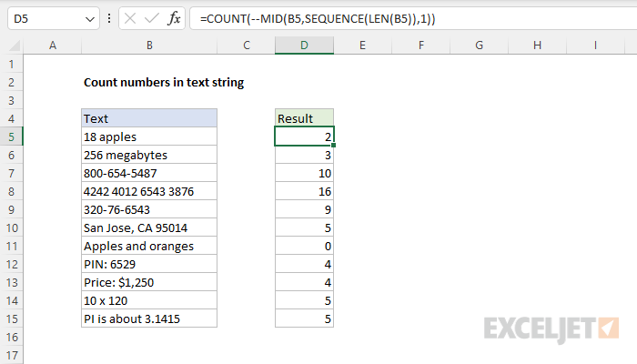Select cell '10 x 120'

click(x=149, y=300)
